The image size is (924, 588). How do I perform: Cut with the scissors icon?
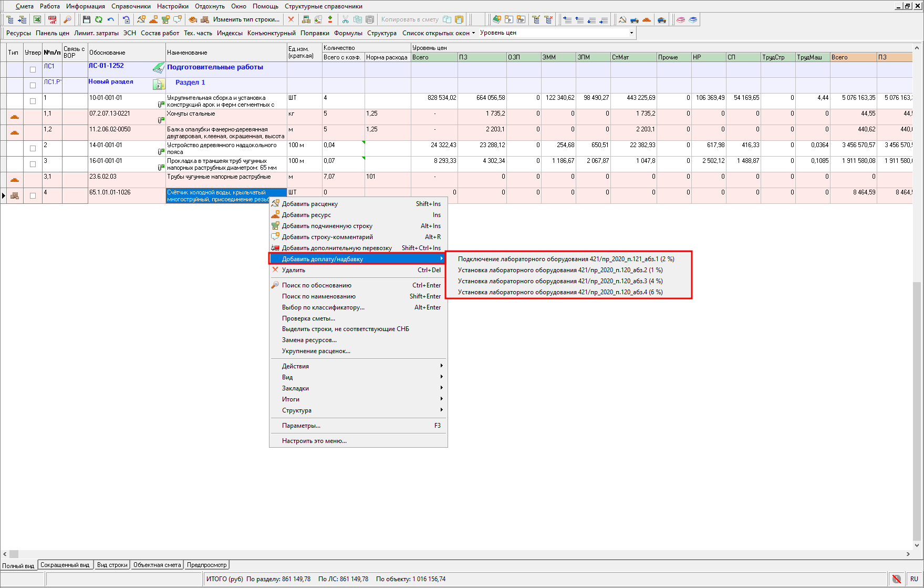click(346, 19)
